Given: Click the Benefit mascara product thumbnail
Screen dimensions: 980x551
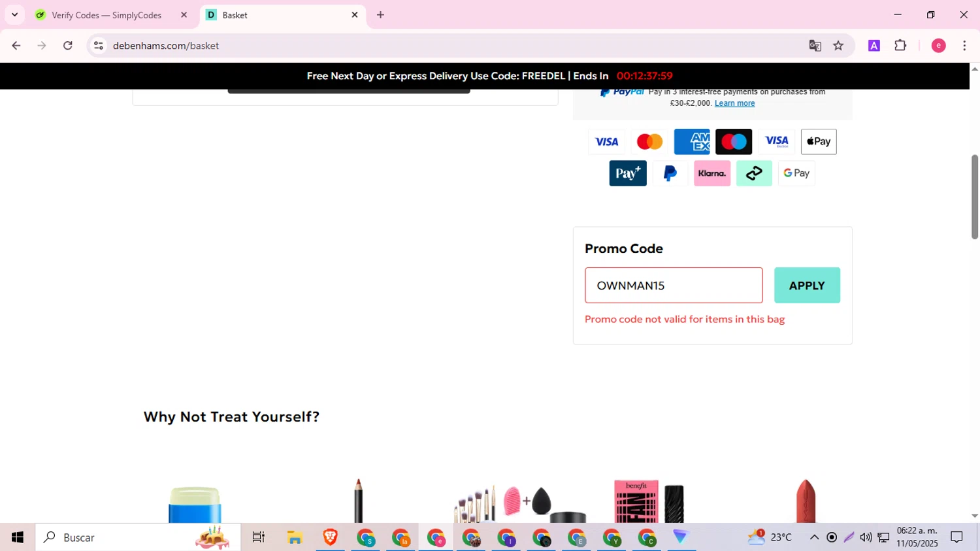Looking at the screenshot, I should click(x=649, y=502).
